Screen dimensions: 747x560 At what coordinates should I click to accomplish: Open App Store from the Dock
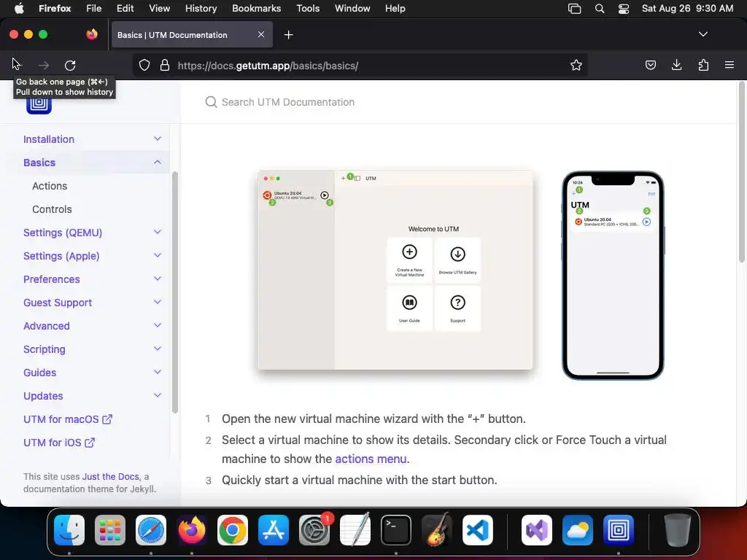coord(274,530)
